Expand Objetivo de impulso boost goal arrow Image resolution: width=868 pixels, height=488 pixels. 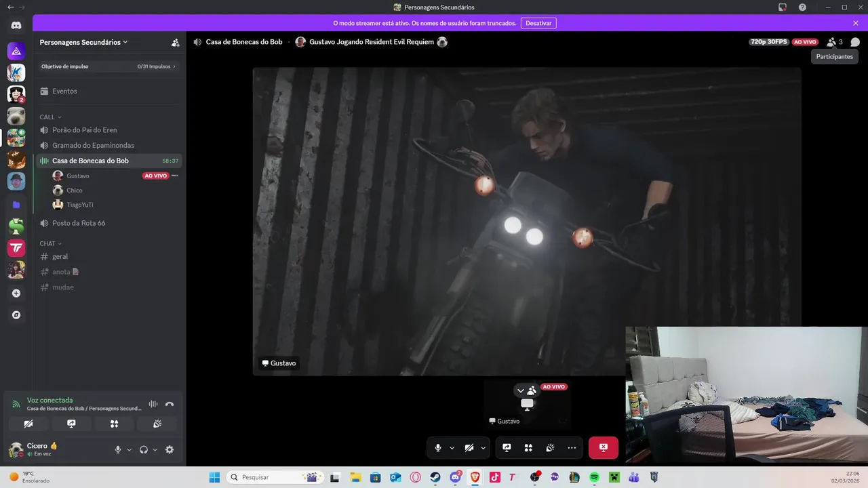coord(174,66)
